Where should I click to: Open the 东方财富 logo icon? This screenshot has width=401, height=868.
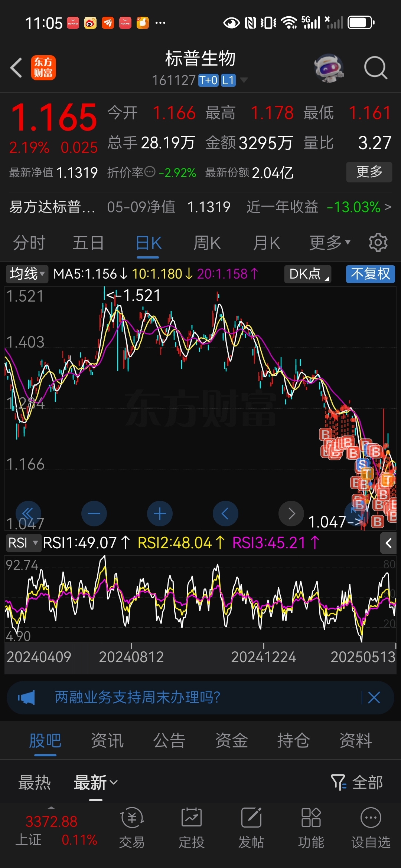(43, 68)
